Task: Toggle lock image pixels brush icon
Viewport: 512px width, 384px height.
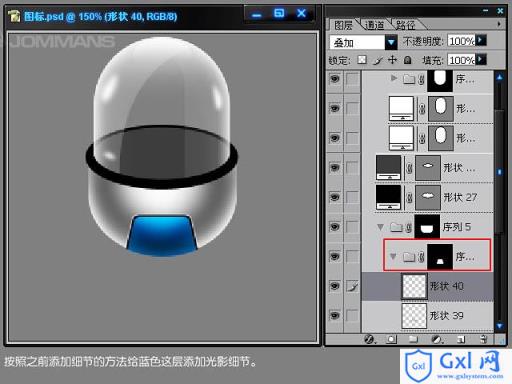Action: tap(377, 60)
